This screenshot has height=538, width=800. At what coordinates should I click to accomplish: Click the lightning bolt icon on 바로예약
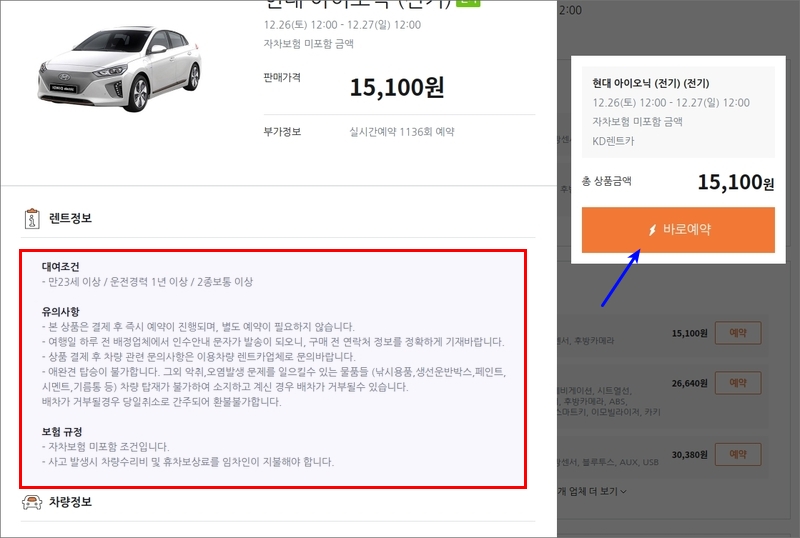652,230
